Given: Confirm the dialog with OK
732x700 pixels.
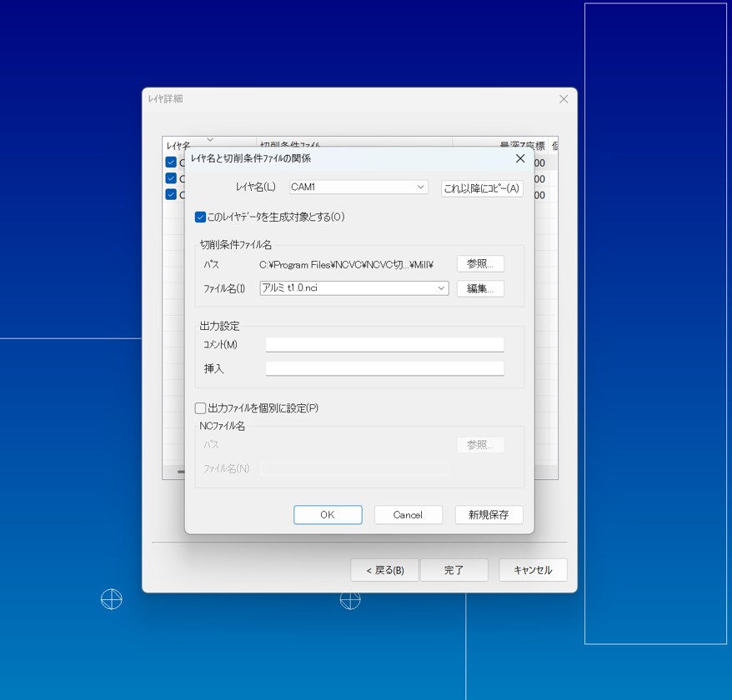Looking at the screenshot, I should [328, 515].
